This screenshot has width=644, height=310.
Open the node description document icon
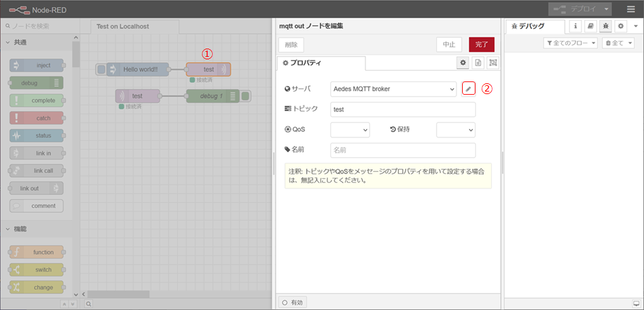click(x=478, y=63)
